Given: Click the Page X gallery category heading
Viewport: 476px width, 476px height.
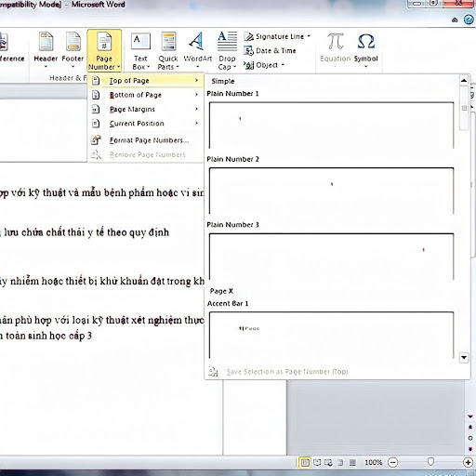Looking at the screenshot, I should pyautogui.click(x=221, y=291).
